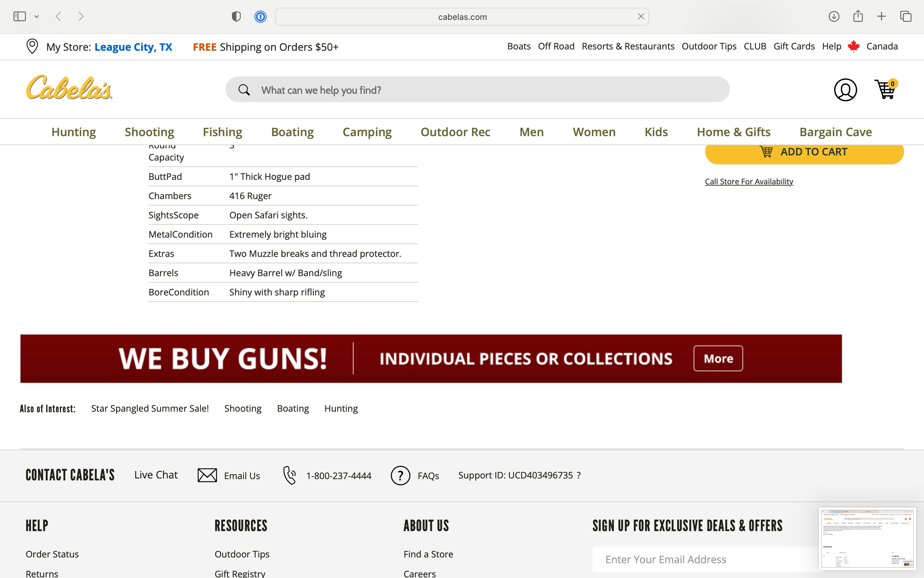924x578 pixels.
Task: Open Gift Cards link
Action: (794, 46)
